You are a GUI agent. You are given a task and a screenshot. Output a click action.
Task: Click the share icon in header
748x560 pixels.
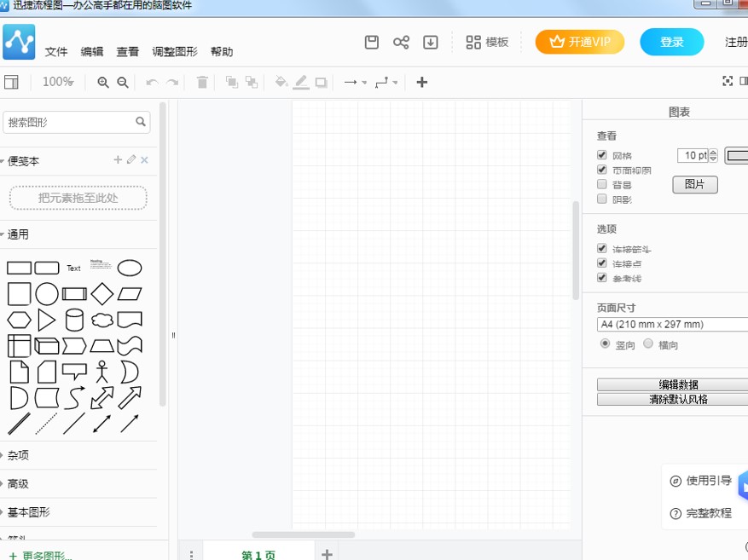tap(401, 43)
